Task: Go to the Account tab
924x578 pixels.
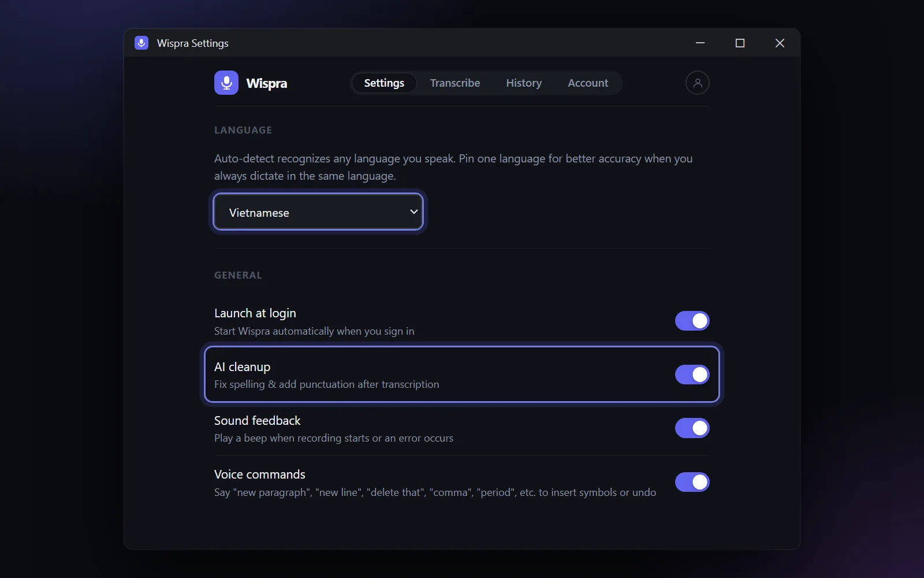Action: [588, 83]
